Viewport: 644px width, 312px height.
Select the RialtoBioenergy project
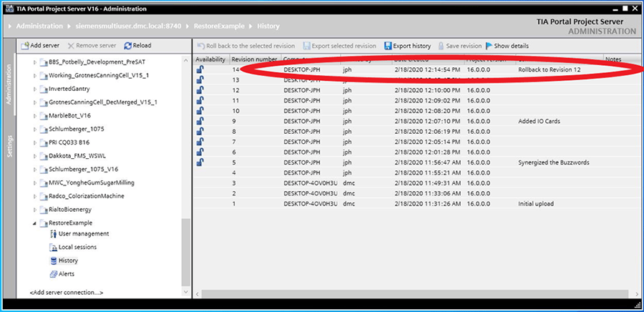[70, 210]
